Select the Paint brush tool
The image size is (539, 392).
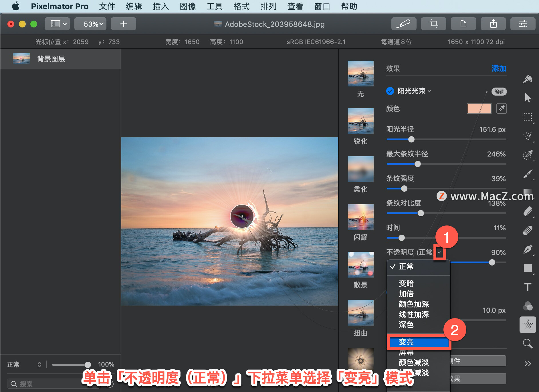pyautogui.click(x=528, y=174)
